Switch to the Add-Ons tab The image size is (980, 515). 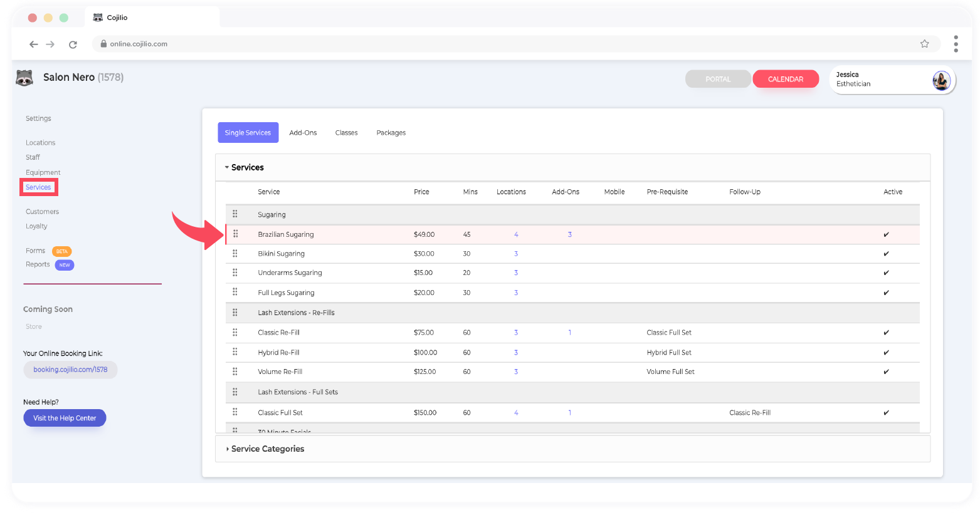tap(303, 133)
